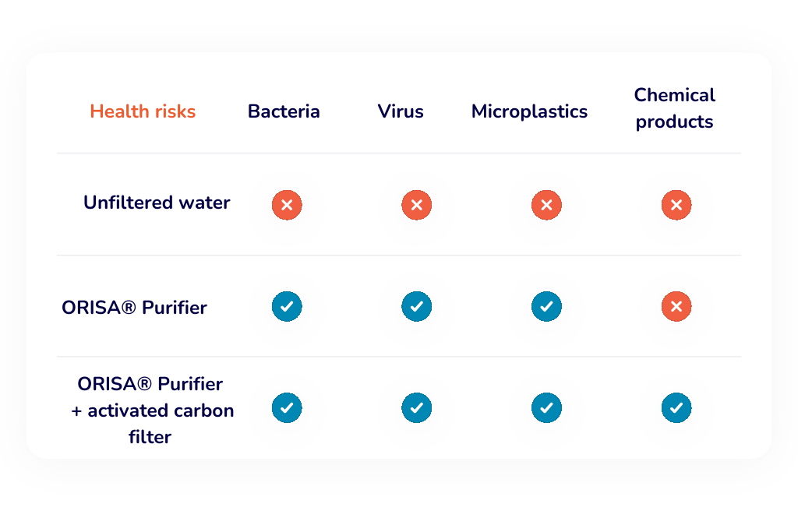Click ORISA Purifier Bacteria blue checkmark
Viewport: 798px width, 532px height.
[287, 307]
